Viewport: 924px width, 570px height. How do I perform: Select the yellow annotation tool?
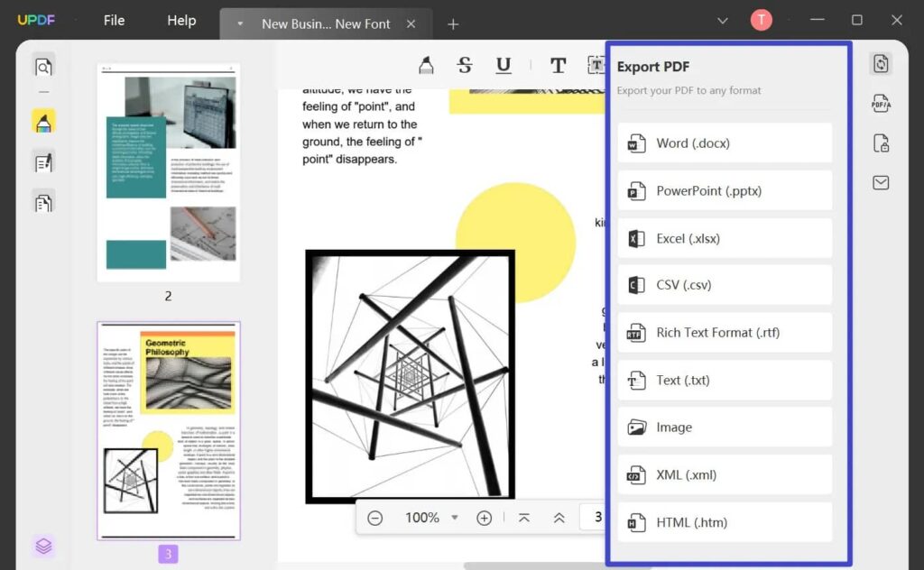42,120
